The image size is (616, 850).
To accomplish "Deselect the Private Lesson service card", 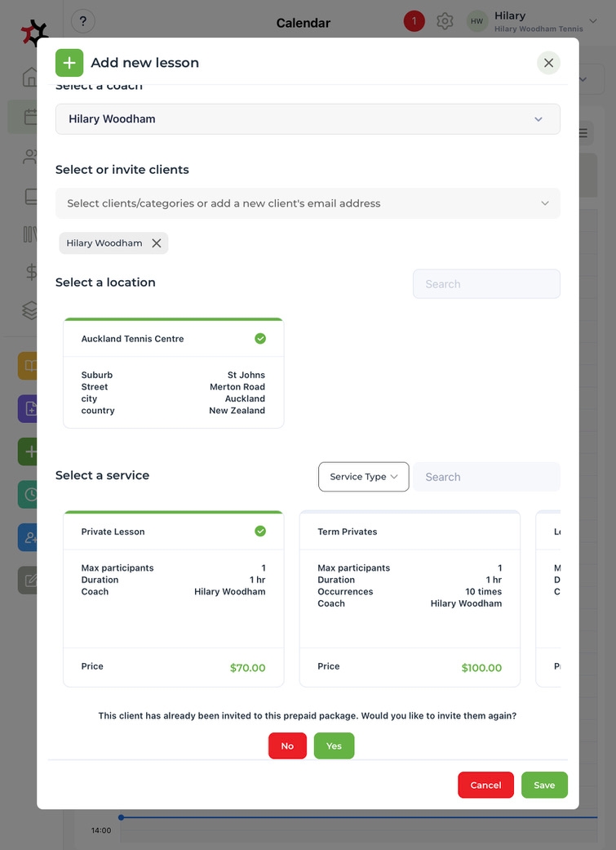I will click(x=174, y=599).
